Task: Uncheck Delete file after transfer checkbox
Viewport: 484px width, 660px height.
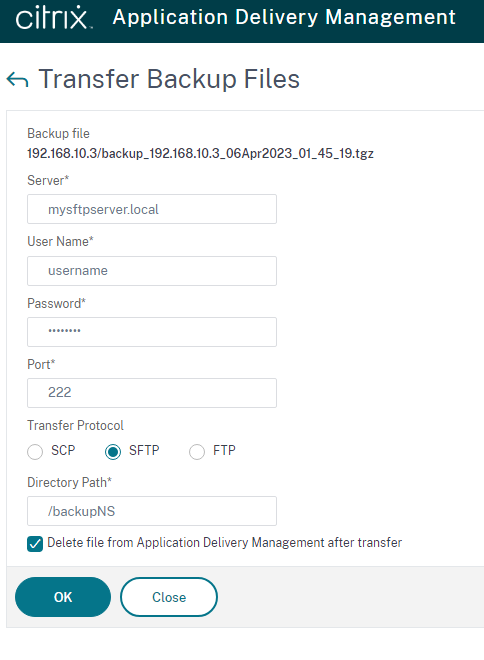Action: point(35,544)
